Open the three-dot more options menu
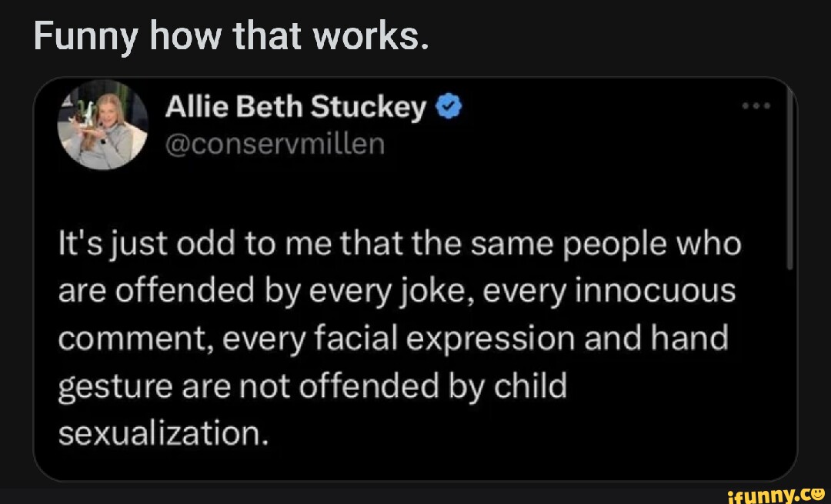The width and height of the screenshot is (831, 504). click(757, 108)
